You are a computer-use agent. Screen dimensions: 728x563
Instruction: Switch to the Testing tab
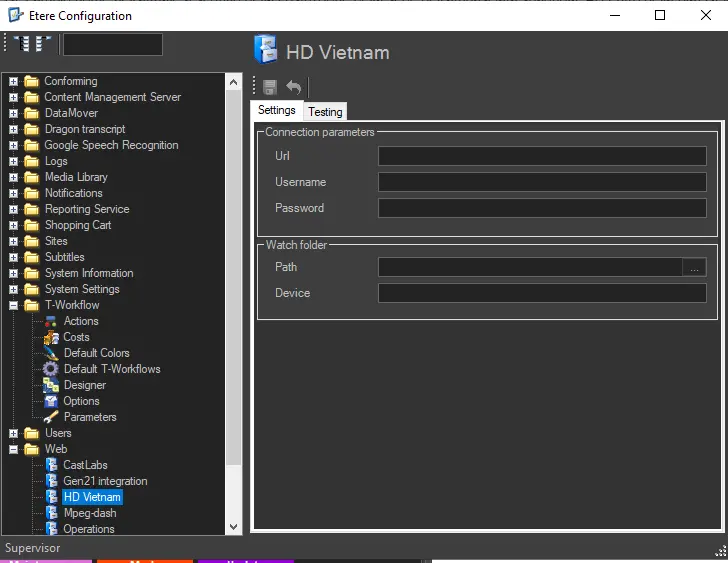pos(325,112)
